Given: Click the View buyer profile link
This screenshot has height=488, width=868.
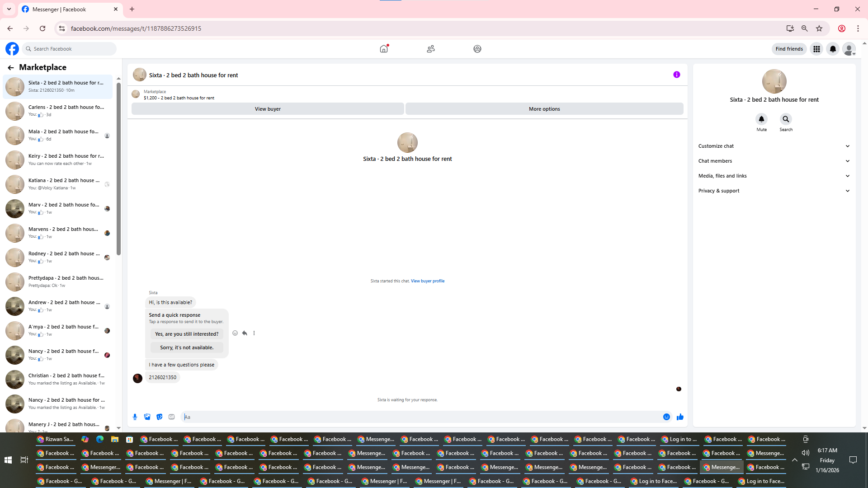Looking at the screenshot, I should coord(427,281).
